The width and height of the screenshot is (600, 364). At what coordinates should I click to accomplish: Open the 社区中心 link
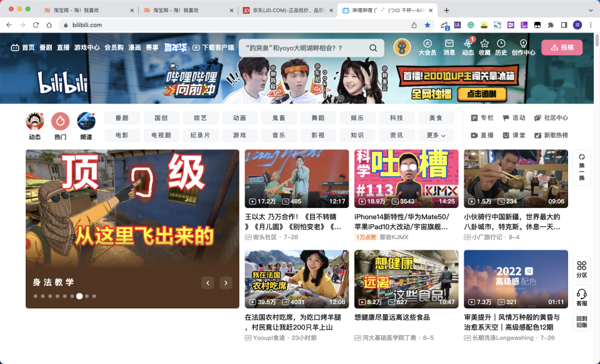(551, 118)
